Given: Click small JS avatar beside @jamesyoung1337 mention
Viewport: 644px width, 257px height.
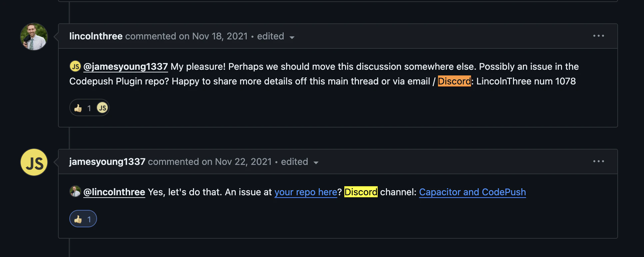Looking at the screenshot, I should coord(75,66).
